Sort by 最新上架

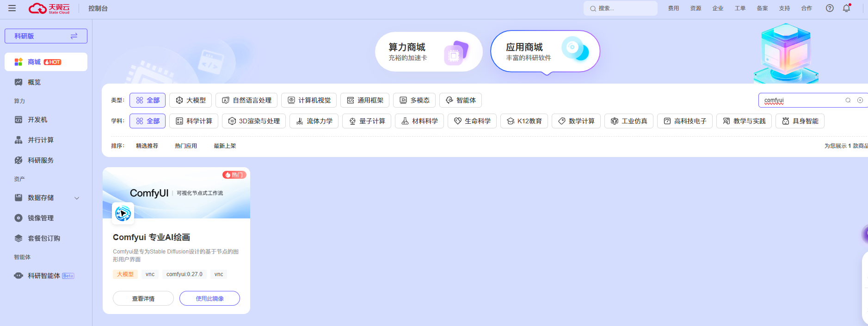[225, 146]
